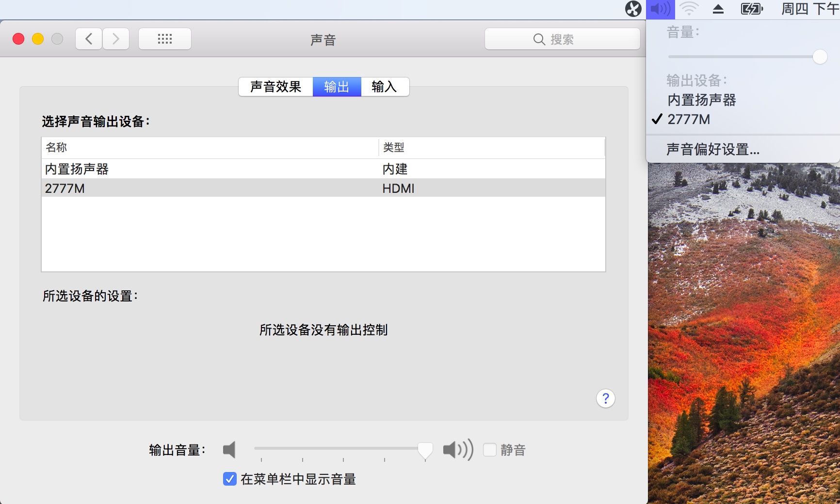Click the 输出音量 slider track
The image size is (840, 504).
(339, 449)
